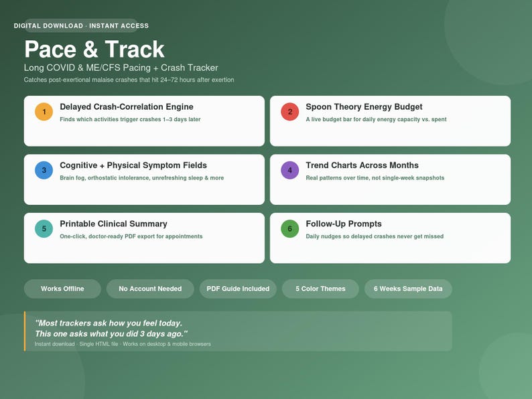Click the Printable Clinical Summary heading
The height and width of the screenshot is (399, 532).
click(114, 224)
